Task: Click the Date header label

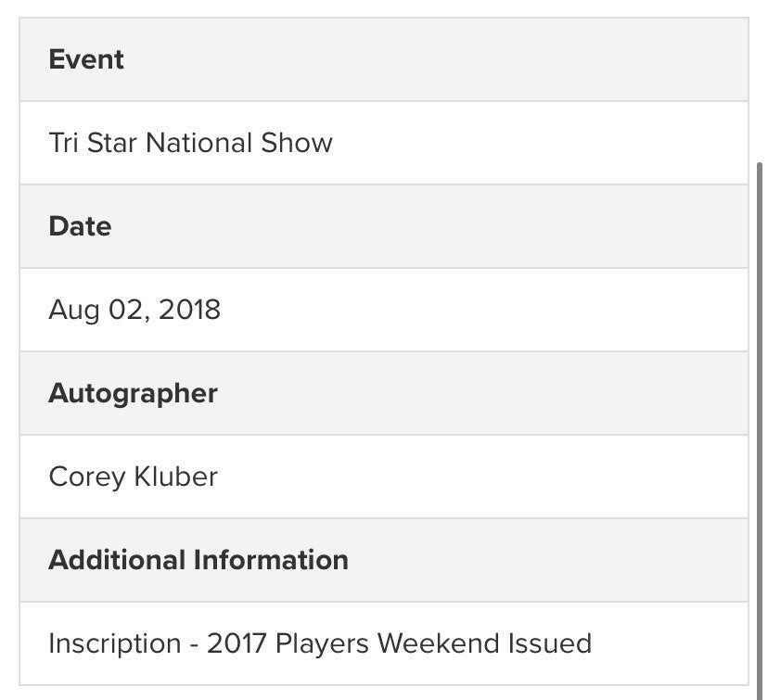Action: (80, 226)
